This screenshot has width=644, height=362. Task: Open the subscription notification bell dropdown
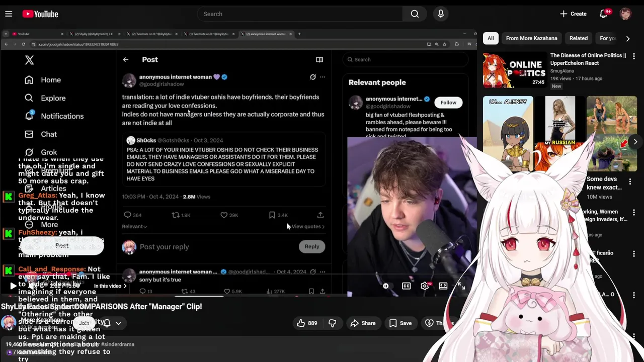point(113,323)
